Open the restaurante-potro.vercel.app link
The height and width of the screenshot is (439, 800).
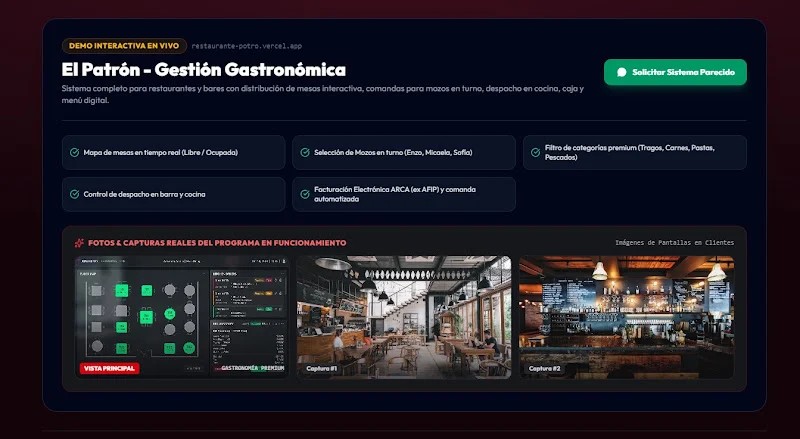pos(246,46)
